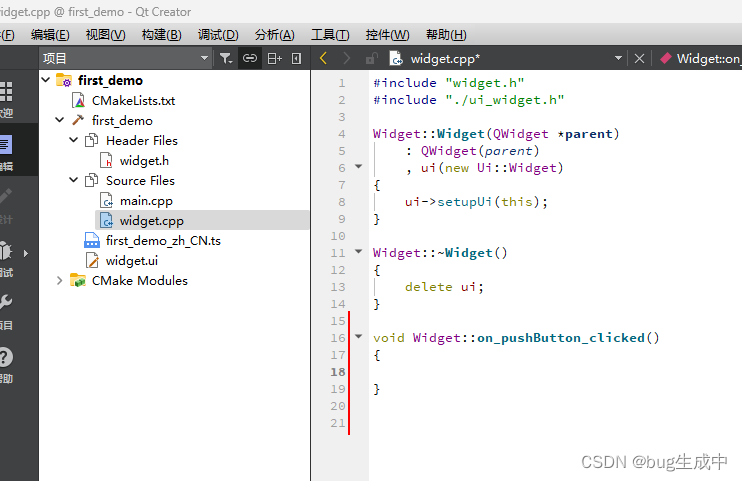Click on_pushButton_clicked function name
742x481 pixels.
click(561, 338)
